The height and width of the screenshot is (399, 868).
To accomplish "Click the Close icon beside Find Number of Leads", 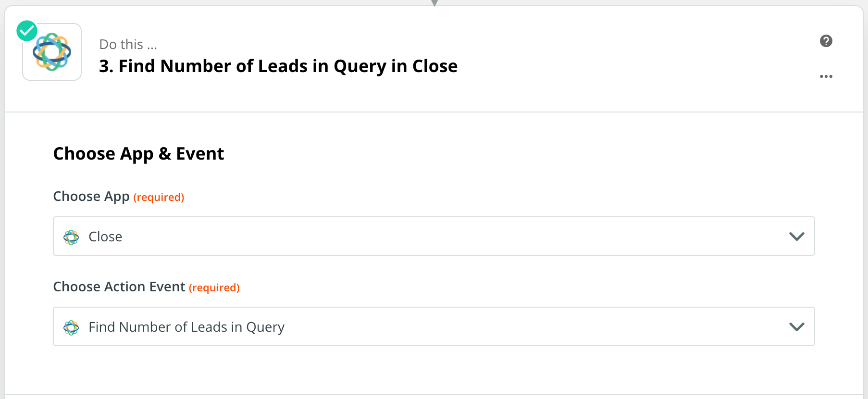I will tap(71, 327).
